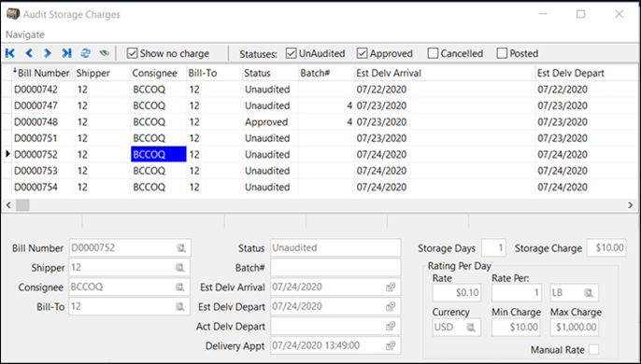
Task: Open Currency USD lookup icon
Action: tap(471, 328)
